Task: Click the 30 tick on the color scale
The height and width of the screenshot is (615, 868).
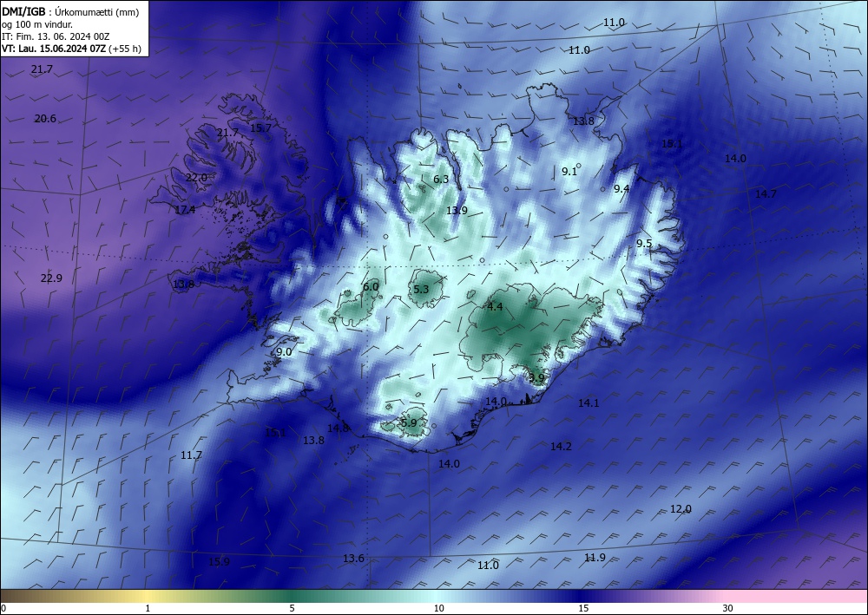Action: coord(728,608)
